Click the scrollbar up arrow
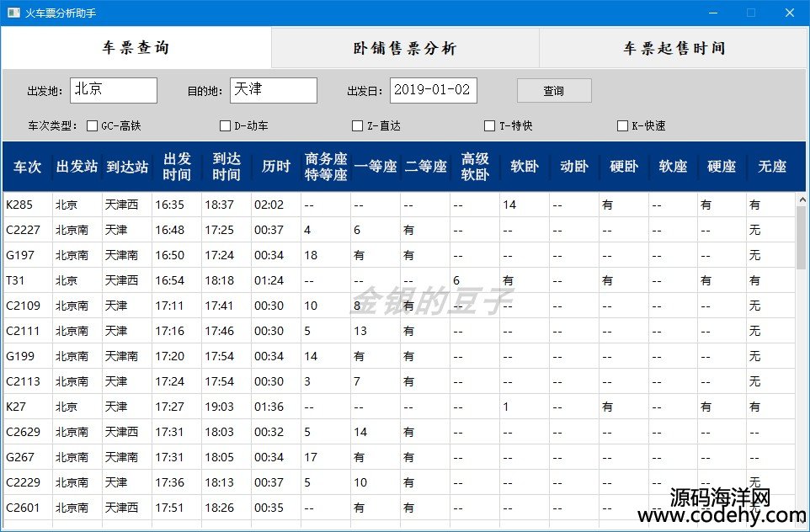Screen dimensions: 810x532 [802, 199]
